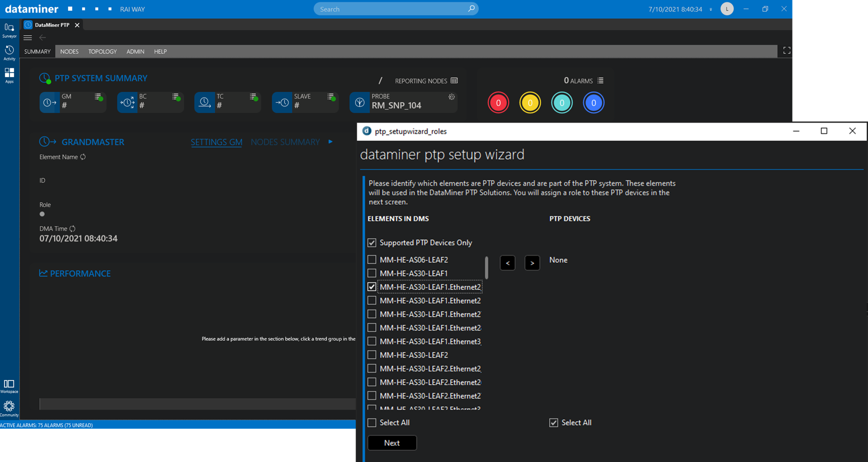This screenshot has height=462, width=868.
Task: Switch to the ADMIN tab
Action: click(x=135, y=52)
